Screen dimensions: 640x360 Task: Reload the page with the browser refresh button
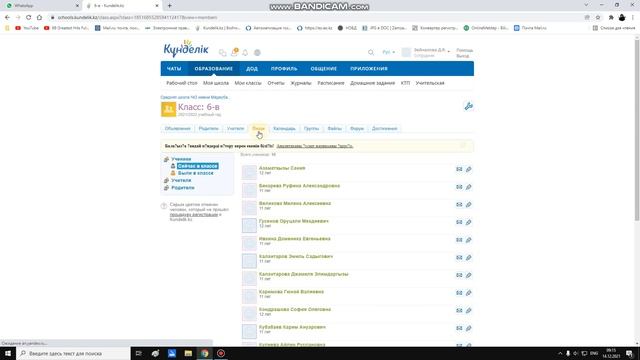pyautogui.click(x=29, y=18)
